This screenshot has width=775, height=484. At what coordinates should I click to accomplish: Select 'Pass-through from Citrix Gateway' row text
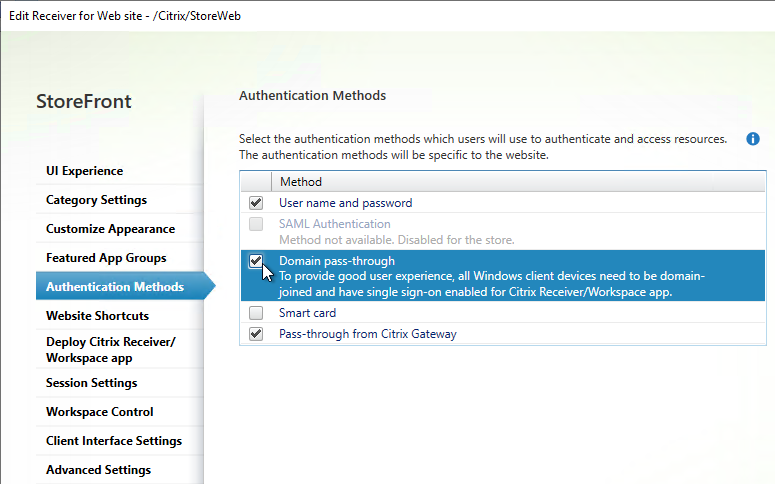(368, 334)
